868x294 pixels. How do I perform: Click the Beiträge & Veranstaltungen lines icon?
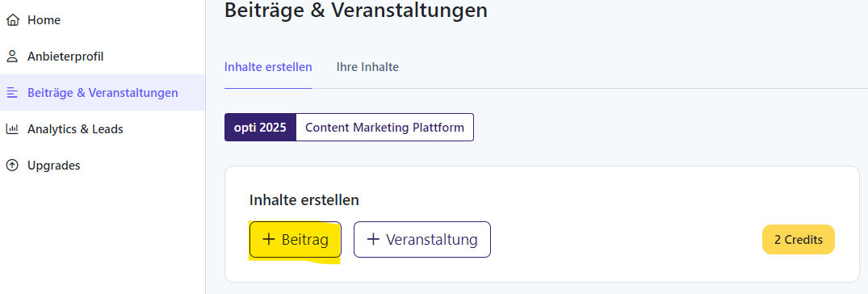coord(12,92)
